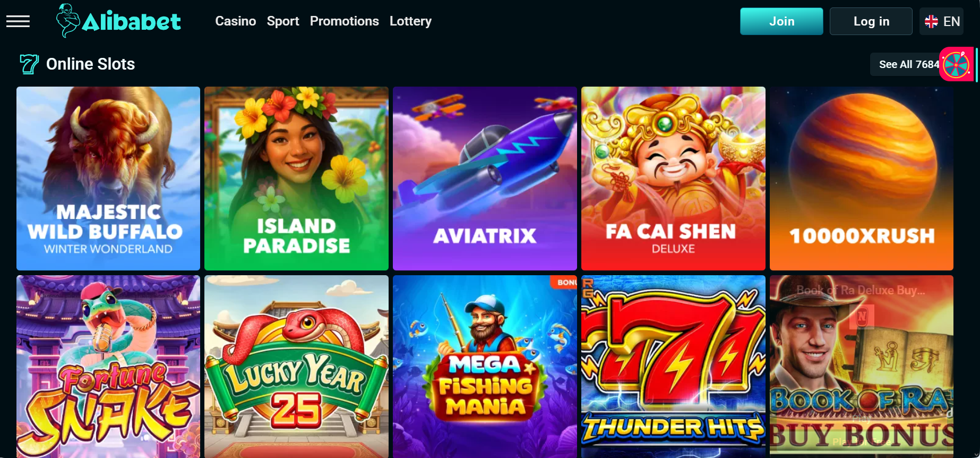Select the Promotions menu item
Viewport: 980px width, 458px height.
click(x=345, y=21)
